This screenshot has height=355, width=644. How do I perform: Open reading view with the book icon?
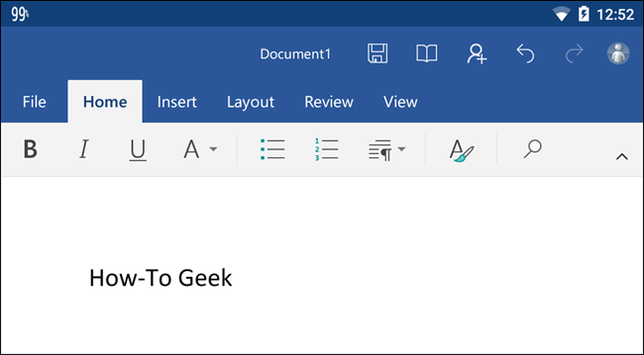pyautogui.click(x=427, y=53)
